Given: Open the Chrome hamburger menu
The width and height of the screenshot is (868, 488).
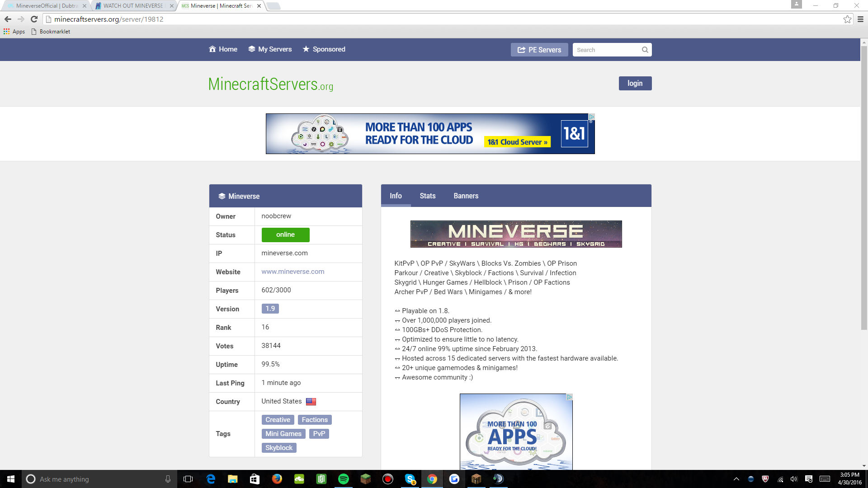Looking at the screenshot, I should point(860,19).
